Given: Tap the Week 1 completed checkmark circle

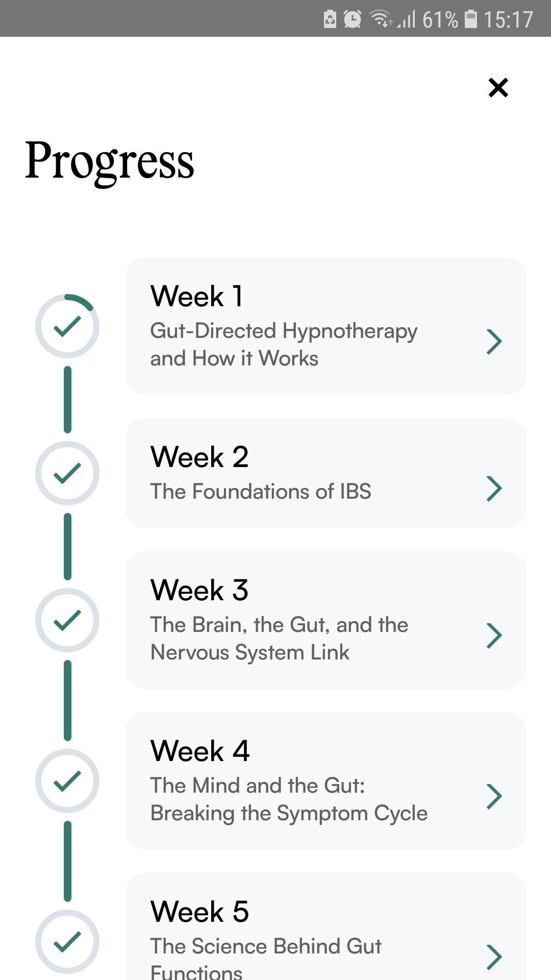Looking at the screenshot, I should (67, 326).
